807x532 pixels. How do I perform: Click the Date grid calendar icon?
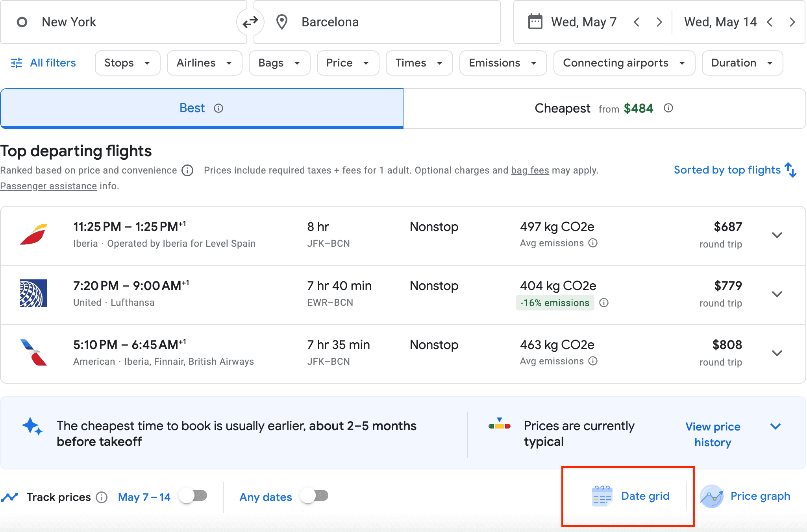point(602,496)
